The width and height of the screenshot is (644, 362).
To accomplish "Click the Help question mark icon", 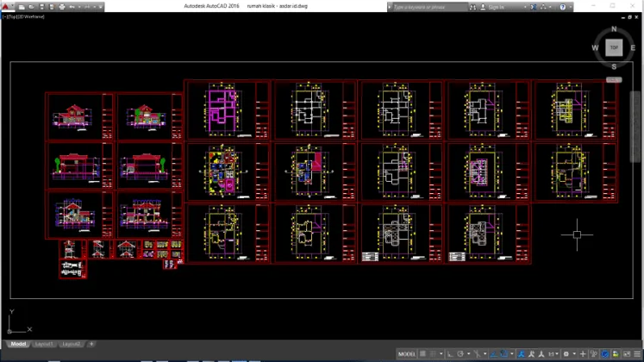I will (563, 7).
